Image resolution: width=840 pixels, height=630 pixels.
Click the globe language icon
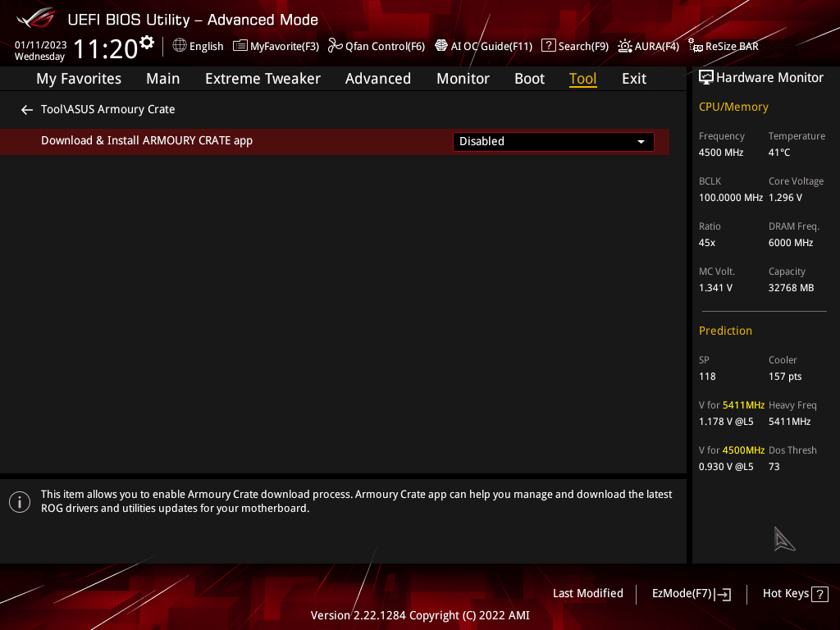tap(180, 46)
